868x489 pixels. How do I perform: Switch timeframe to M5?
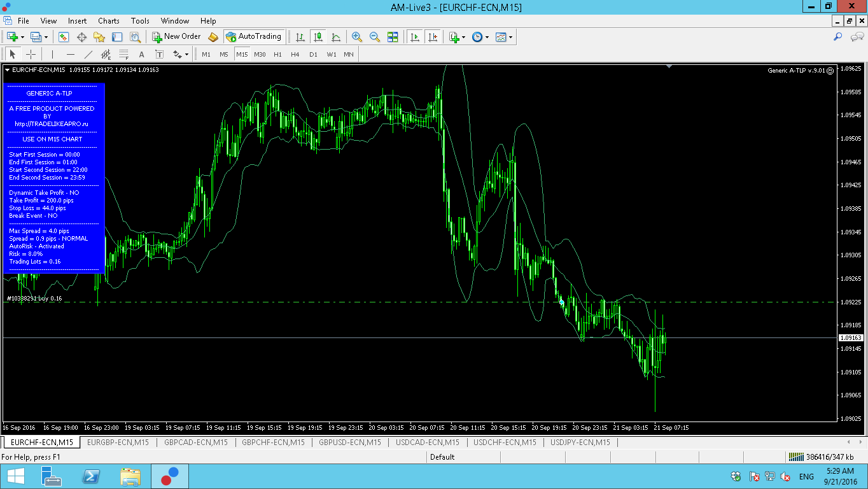point(224,54)
